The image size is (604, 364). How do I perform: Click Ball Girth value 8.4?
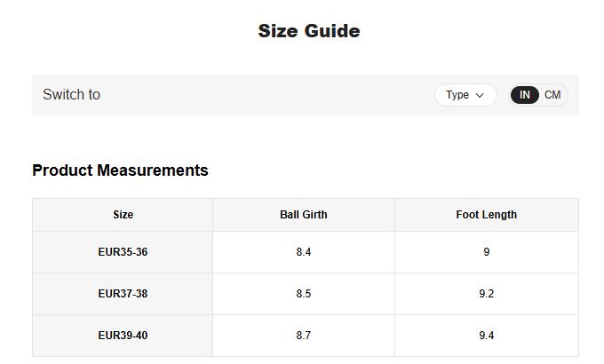(x=304, y=252)
